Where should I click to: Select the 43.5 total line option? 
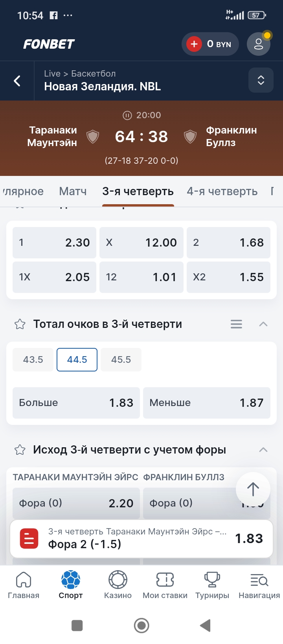click(33, 359)
